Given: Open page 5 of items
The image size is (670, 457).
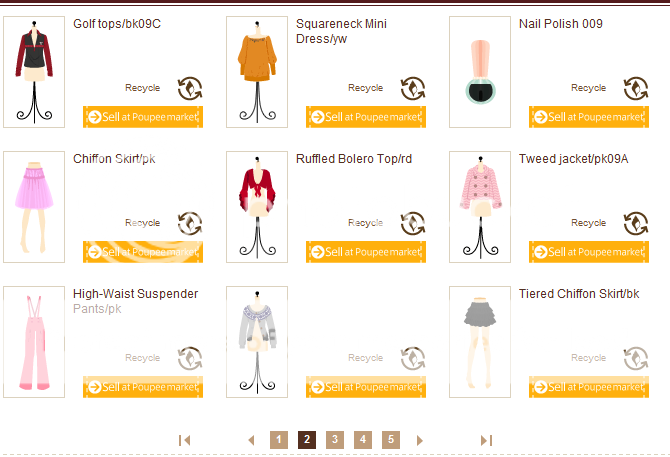Looking at the screenshot, I should point(391,440).
